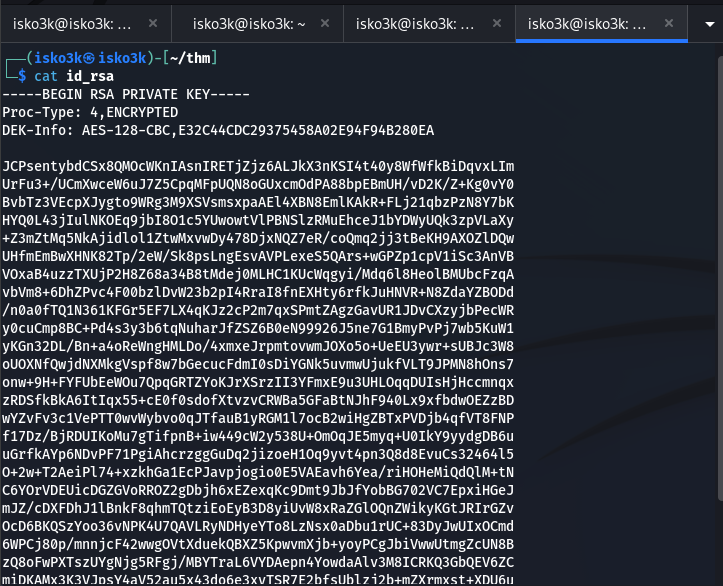Click the dollar sign prompt symbol
The image size is (723, 586).
click(22, 76)
